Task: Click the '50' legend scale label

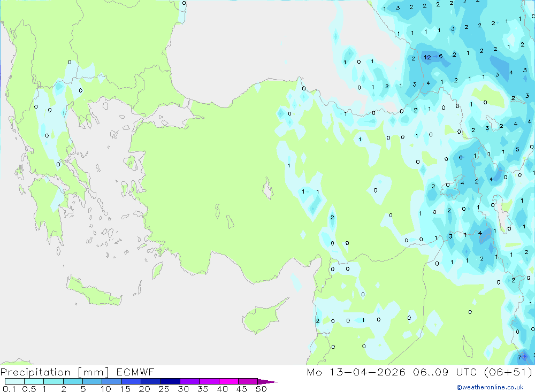Action: coord(261,389)
